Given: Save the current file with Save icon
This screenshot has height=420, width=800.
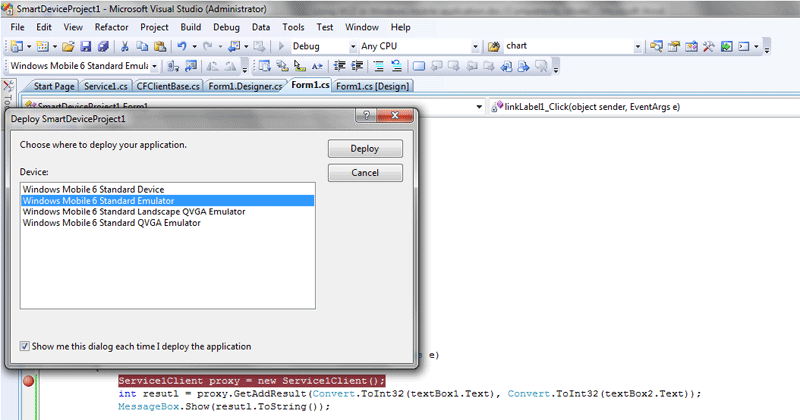Looking at the screenshot, I should pos(86,46).
